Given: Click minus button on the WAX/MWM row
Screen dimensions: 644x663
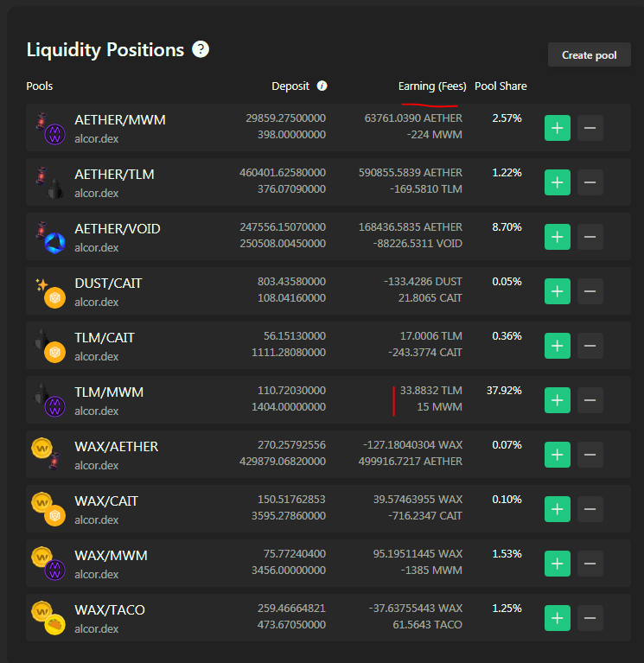Looking at the screenshot, I should 590,564.
